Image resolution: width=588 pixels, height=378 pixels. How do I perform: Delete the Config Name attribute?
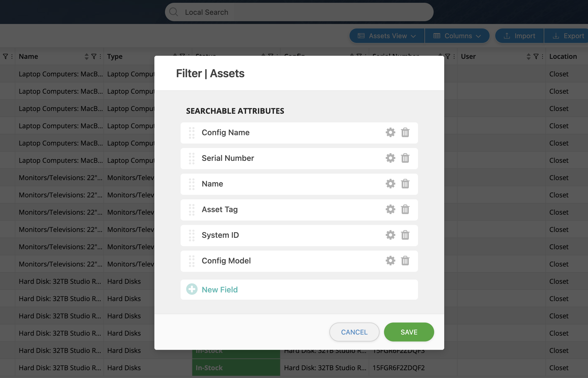click(405, 132)
